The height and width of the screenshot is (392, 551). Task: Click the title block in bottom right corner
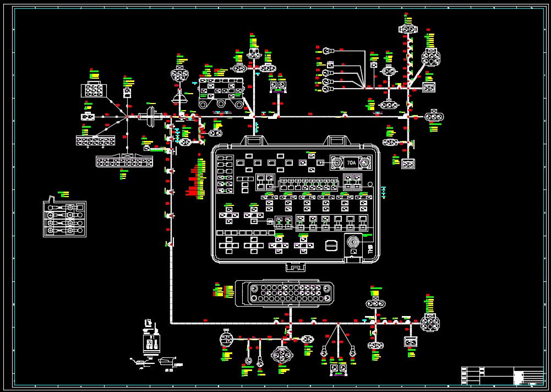pos(501,375)
